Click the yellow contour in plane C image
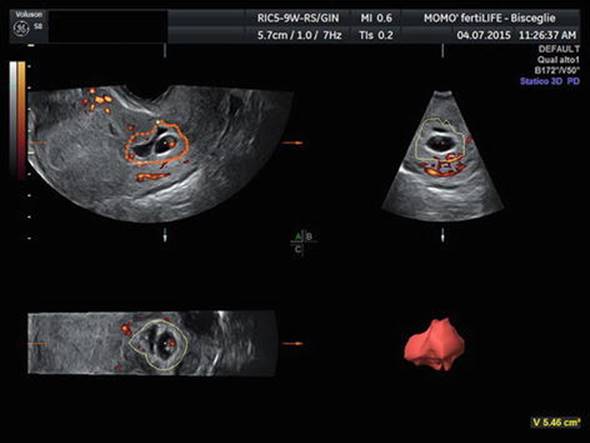The height and width of the screenshot is (443, 590). [x=158, y=344]
